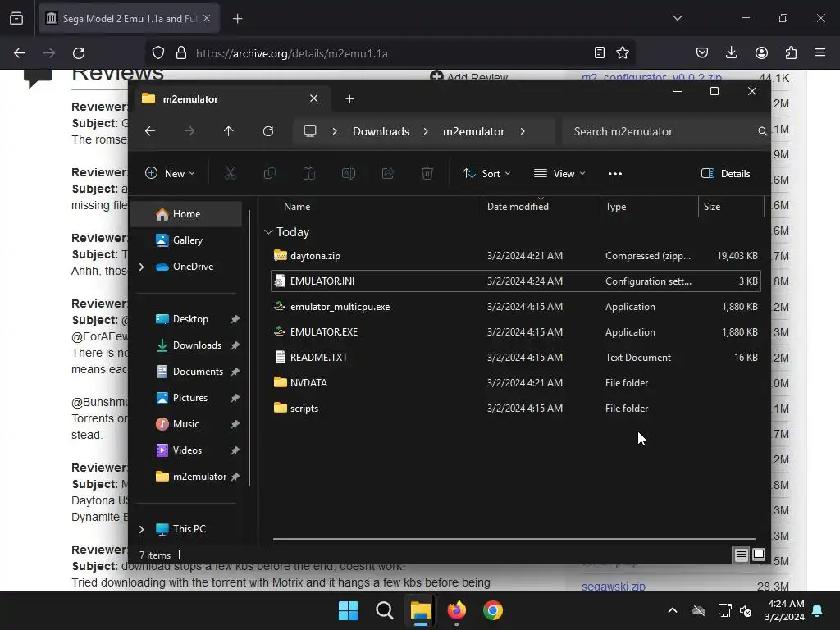Save page to Pocket icon
Image resolution: width=840 pixels, height=630 pixels.
pos(702,52)
